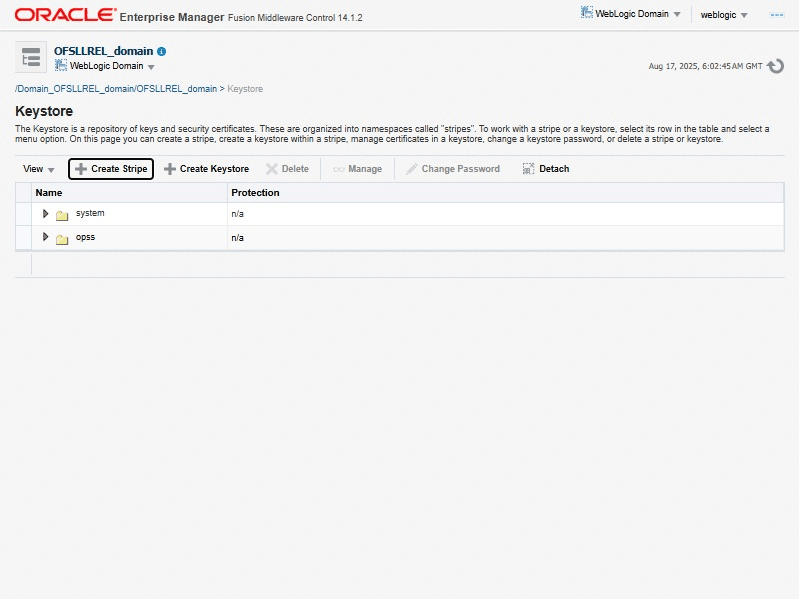Click the three-dot overflow icon in header

pyautogui.click(x=777, y=15)
